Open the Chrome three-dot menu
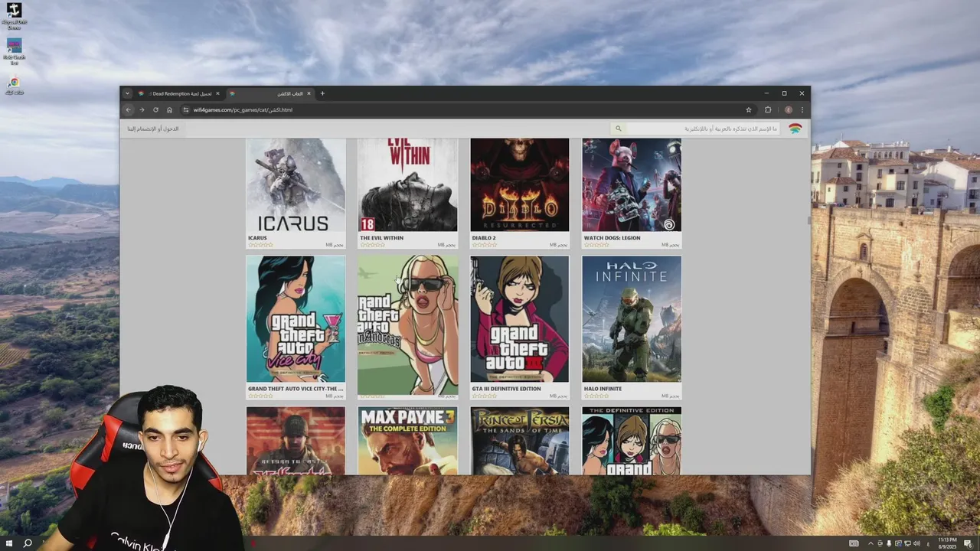 [802, 109]
